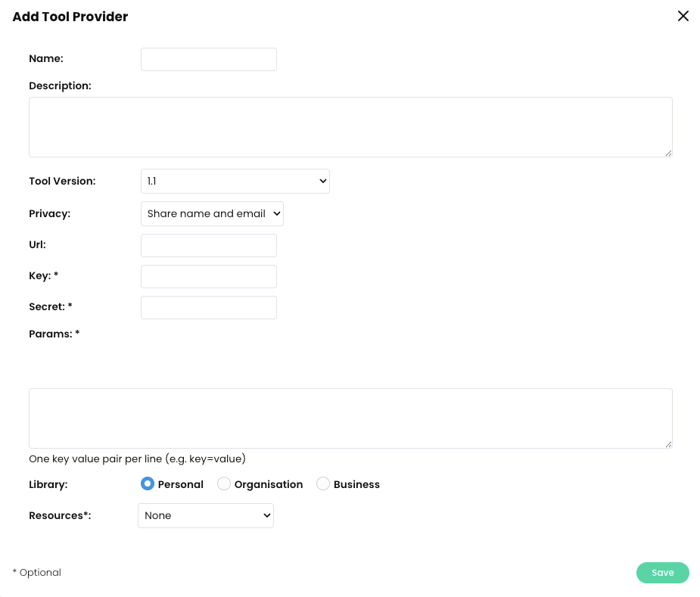
Task: Open the Tool Version dropdown
Action: coord(235,181)
